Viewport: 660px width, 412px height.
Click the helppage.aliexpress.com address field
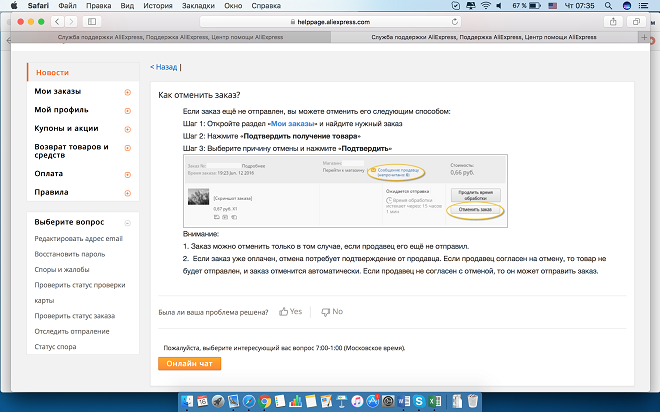tap(330, 21)
